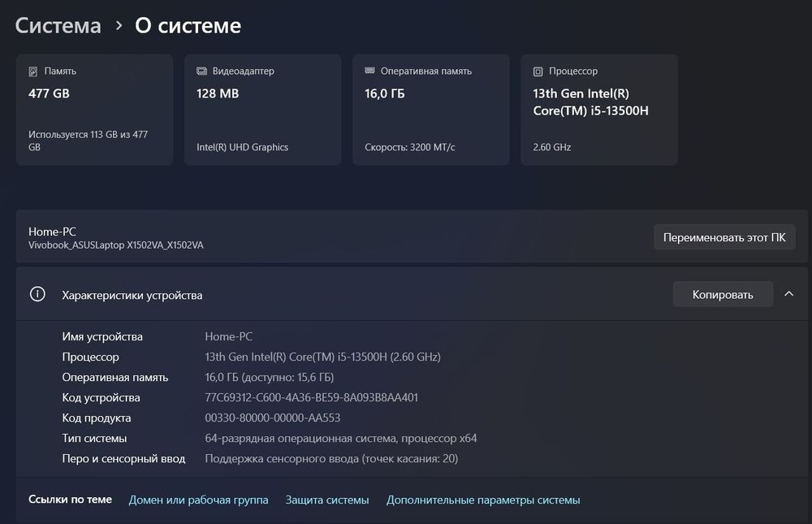This screenshot has height=524, width=812.
Task: Click Используется 113 GB из 477 GB text
Action: [x=88, y=141]
